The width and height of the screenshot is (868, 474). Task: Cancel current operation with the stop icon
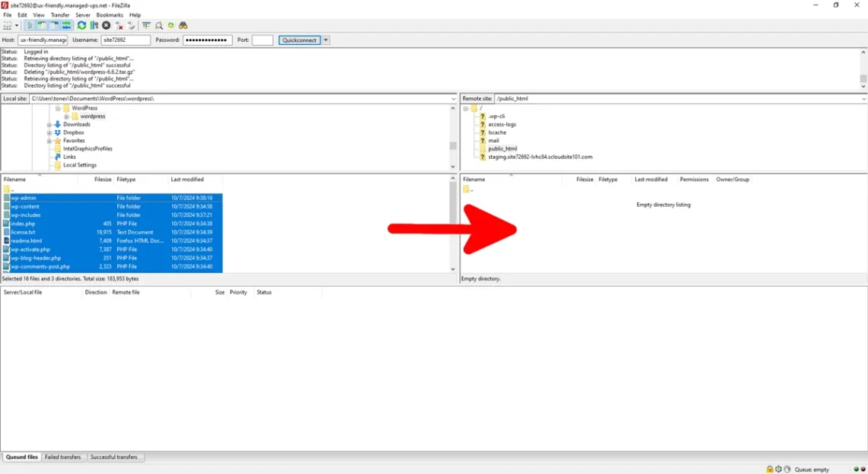(107, 26)
